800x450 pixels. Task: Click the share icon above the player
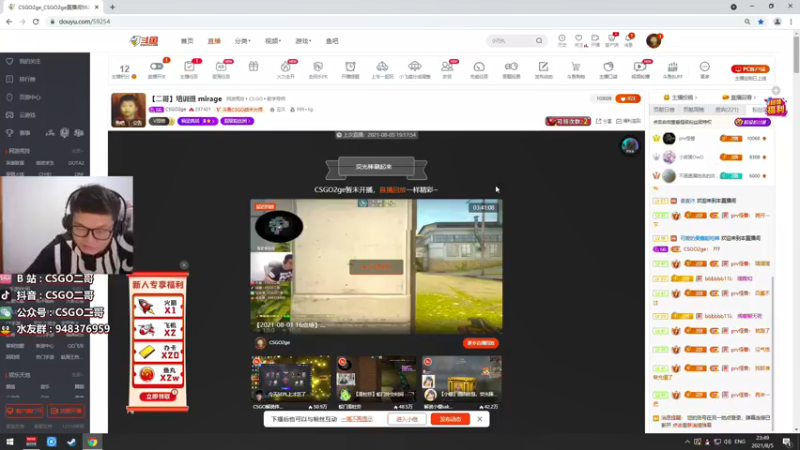click(604, 121)
